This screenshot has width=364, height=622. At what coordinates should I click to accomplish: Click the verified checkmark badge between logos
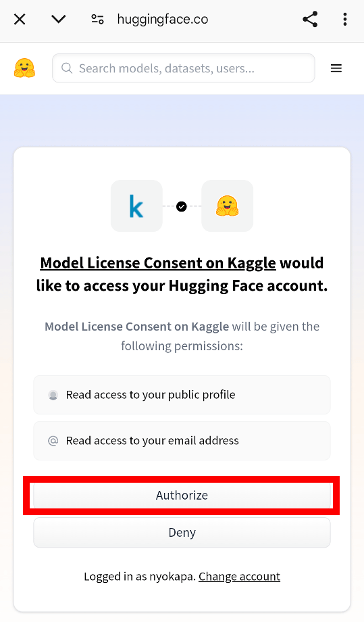coord(182,206)
